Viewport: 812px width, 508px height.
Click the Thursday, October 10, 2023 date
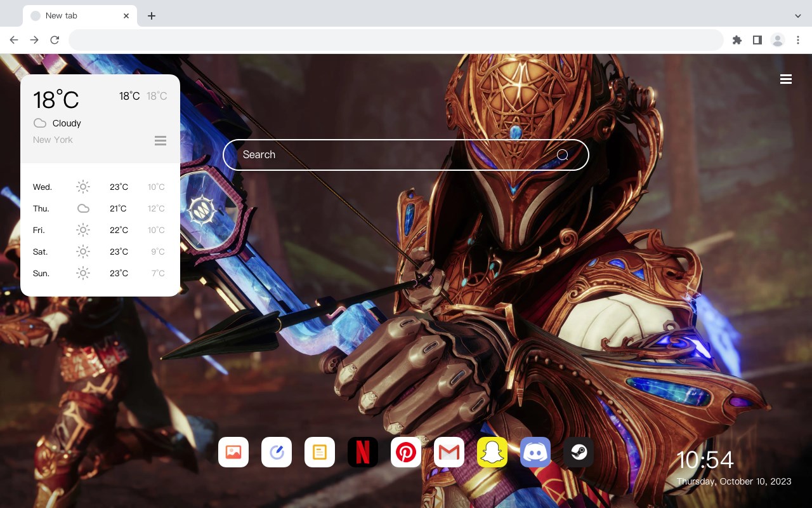[734, 481]
